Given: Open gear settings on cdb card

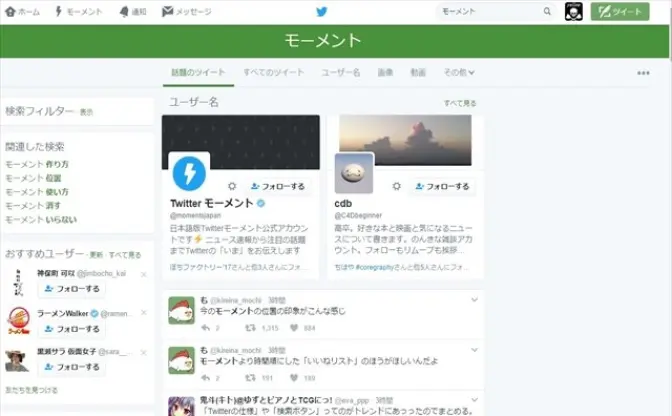Looking at the screenshot, I should (x=396, y=186).
